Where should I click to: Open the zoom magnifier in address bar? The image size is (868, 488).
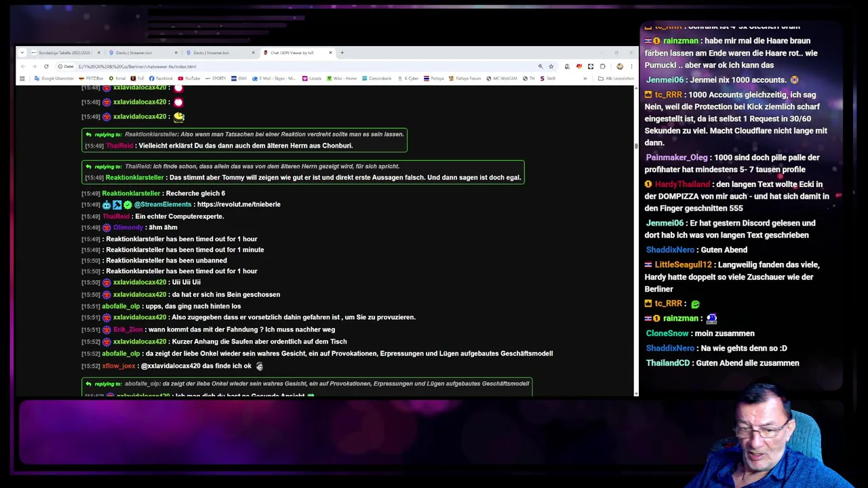(540, 66)
